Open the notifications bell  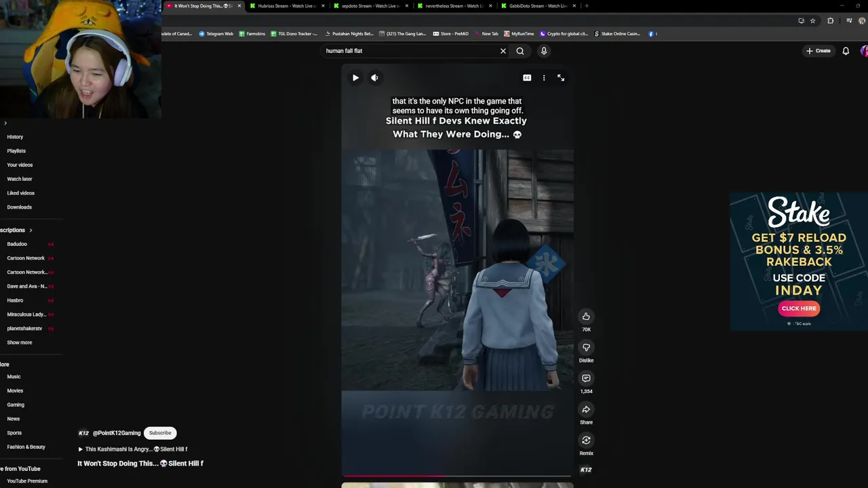846,51
